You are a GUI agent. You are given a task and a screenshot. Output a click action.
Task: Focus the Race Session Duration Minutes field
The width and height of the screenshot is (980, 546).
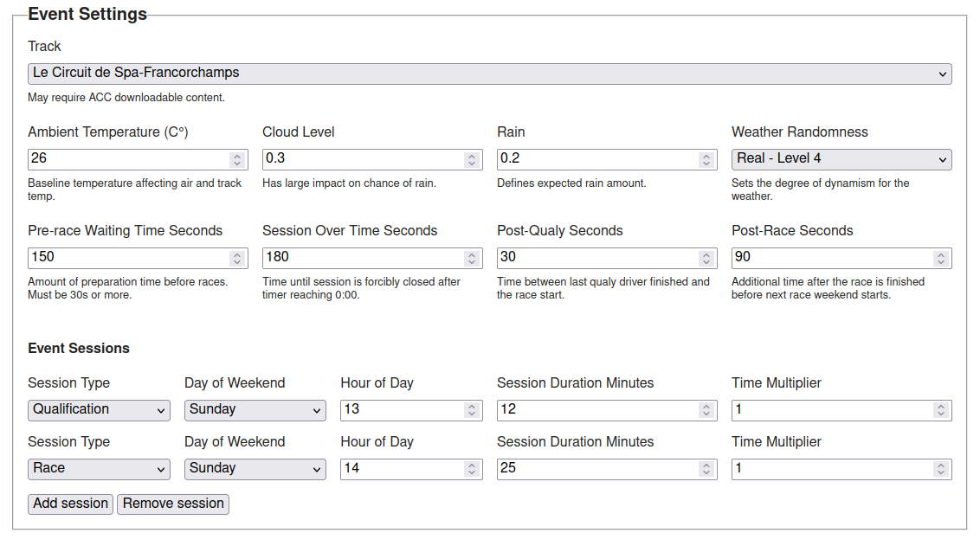(x=596, y=469)
